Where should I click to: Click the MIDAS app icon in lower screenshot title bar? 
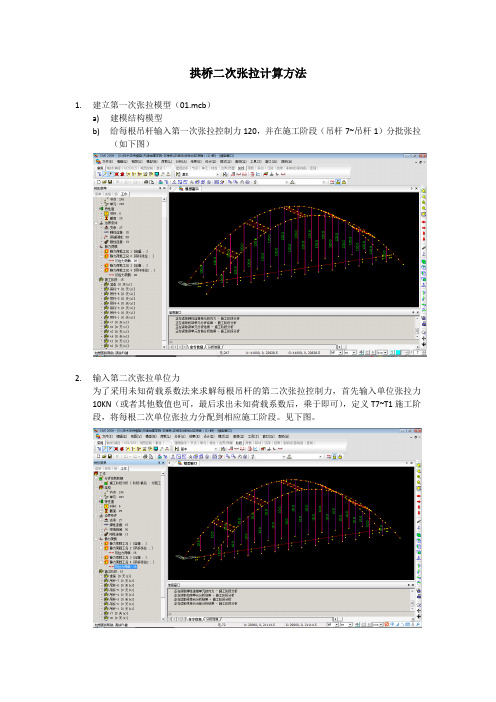click(x=95, y=430)
